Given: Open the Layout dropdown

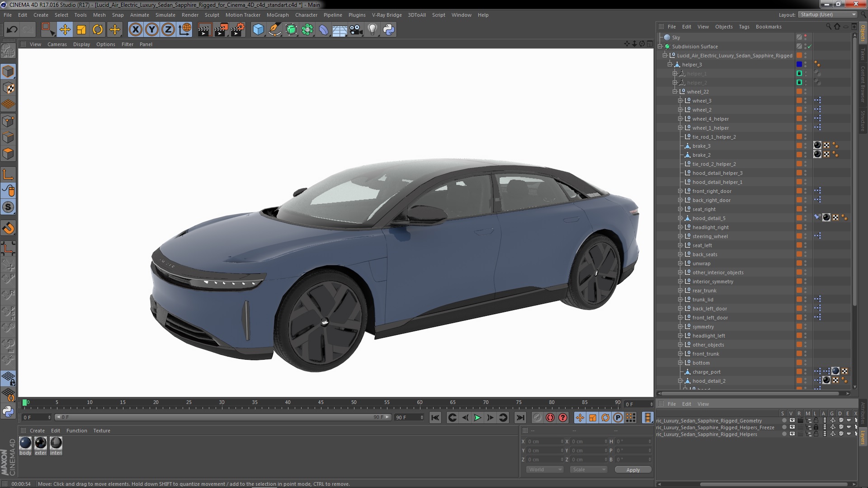Looking at the screenshot, I should [x=827, y=14].
